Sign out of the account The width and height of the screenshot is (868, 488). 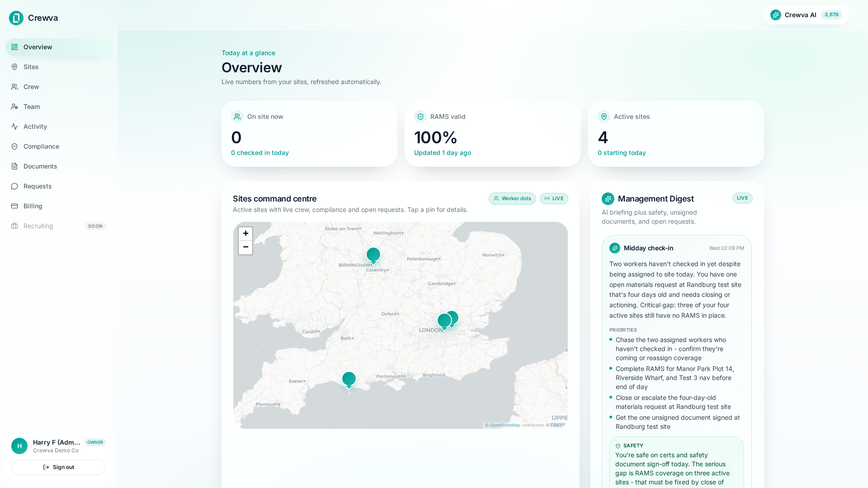[x=58, y=467]
